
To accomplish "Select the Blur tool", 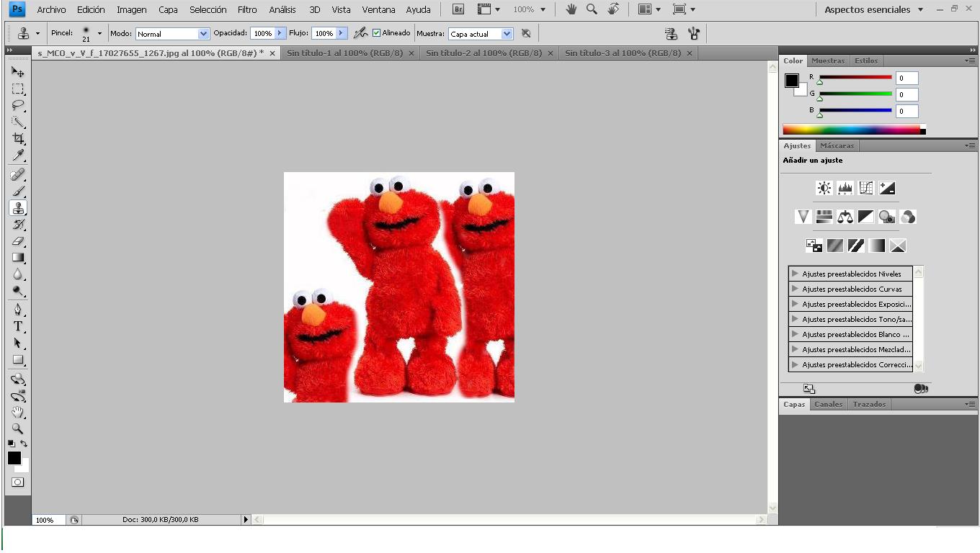I will 18,274.
